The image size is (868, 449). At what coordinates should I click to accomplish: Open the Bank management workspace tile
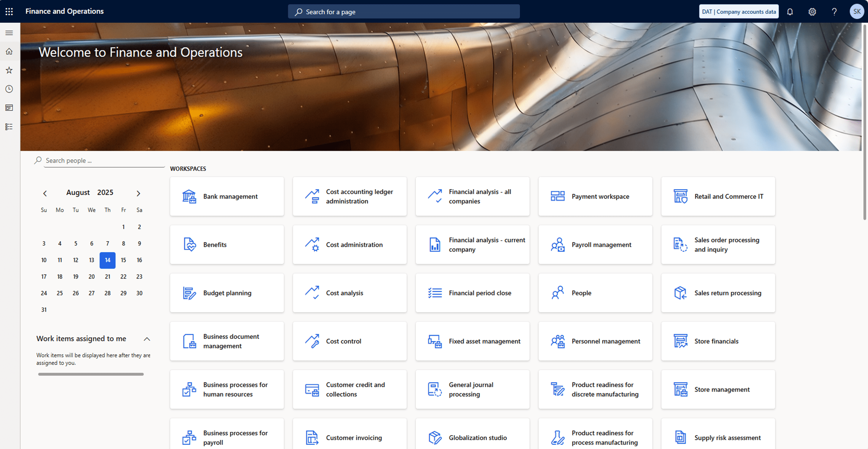pyautogui.click(x=227, y=197)
